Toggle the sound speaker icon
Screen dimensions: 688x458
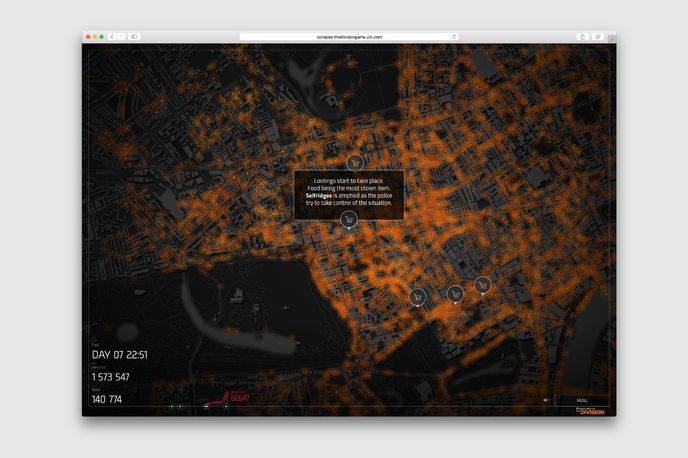(x=546, y=400)
